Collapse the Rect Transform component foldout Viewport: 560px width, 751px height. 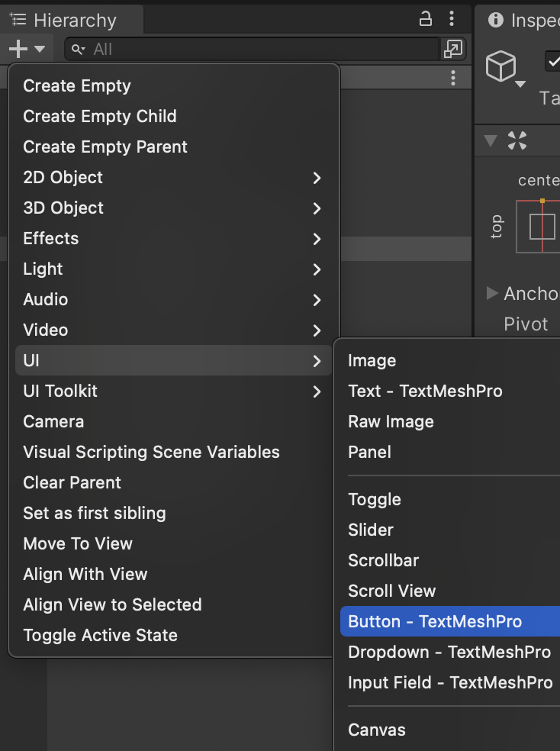coord(491,140)
